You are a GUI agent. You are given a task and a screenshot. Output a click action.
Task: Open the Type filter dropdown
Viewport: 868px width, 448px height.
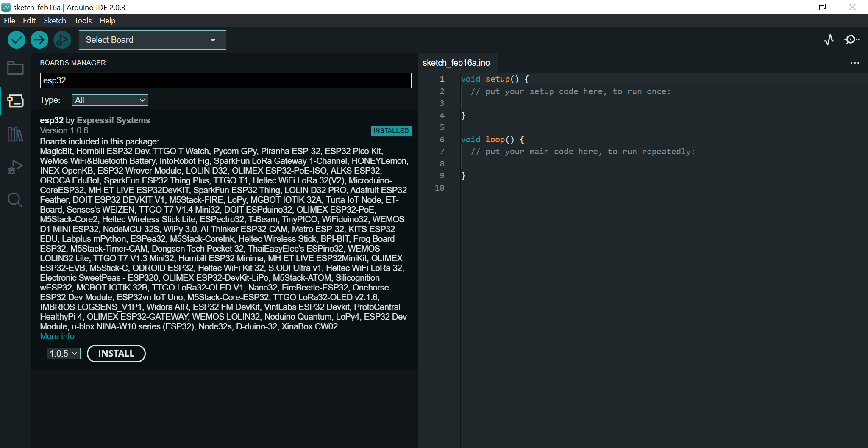click(110, 100)
